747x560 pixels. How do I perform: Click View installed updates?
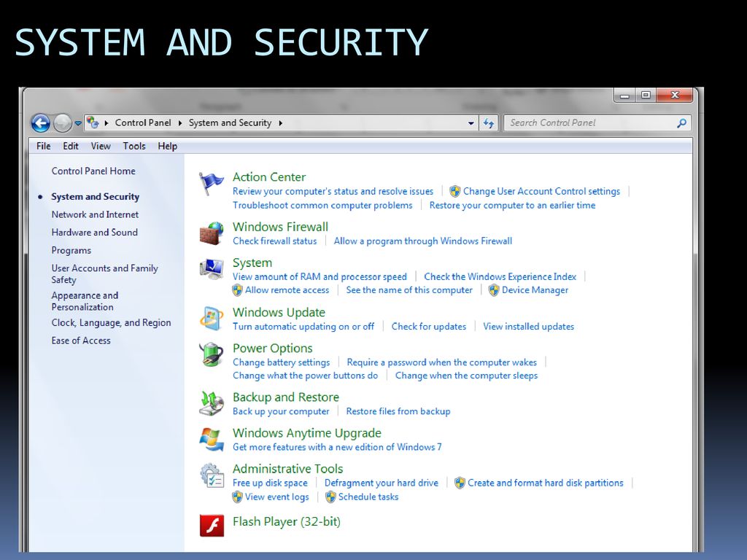click(528, 327)
